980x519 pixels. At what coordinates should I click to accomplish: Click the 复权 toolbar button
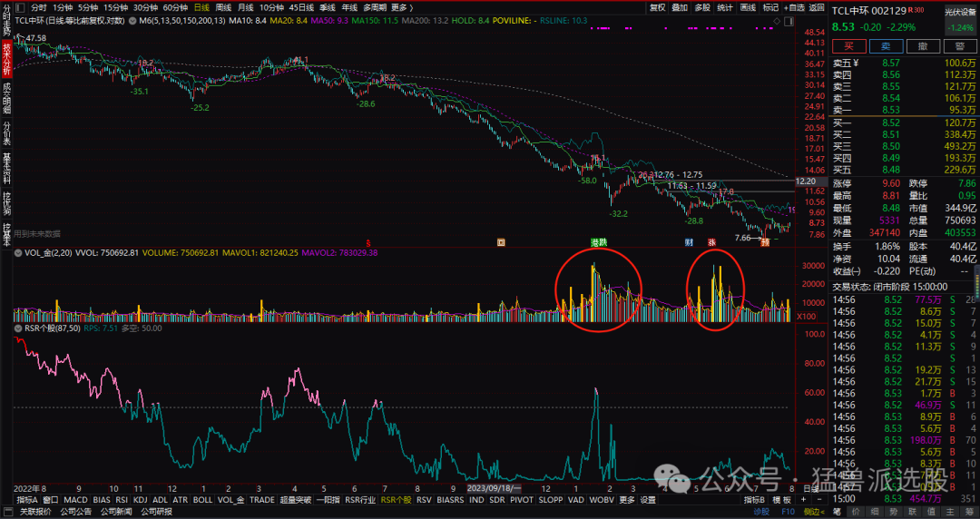(658, 7)
